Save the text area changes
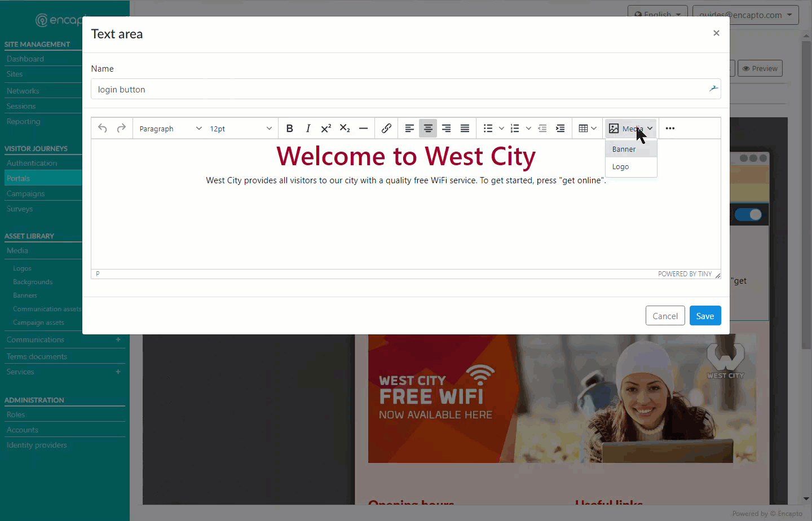Screen dimensions: 812x521 click(705, 316)
